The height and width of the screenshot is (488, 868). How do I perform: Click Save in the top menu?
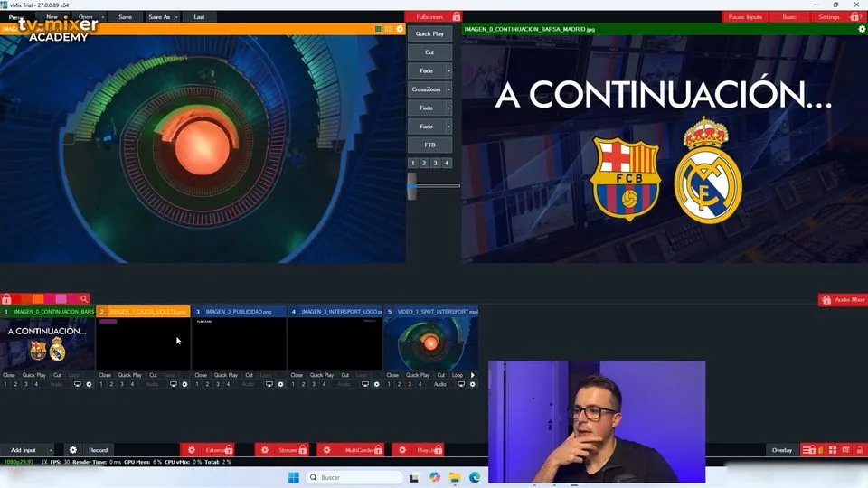coord(125,17)
